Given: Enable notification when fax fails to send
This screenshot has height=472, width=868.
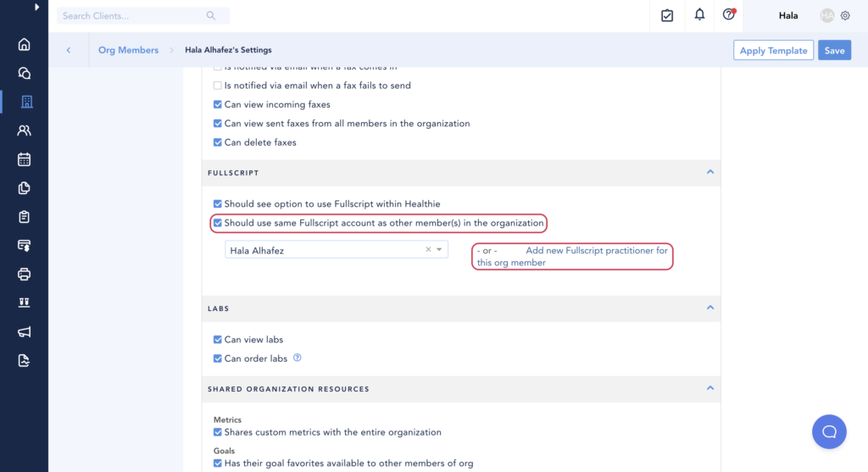Looking at the screenshot, I should tap(218, 86).
